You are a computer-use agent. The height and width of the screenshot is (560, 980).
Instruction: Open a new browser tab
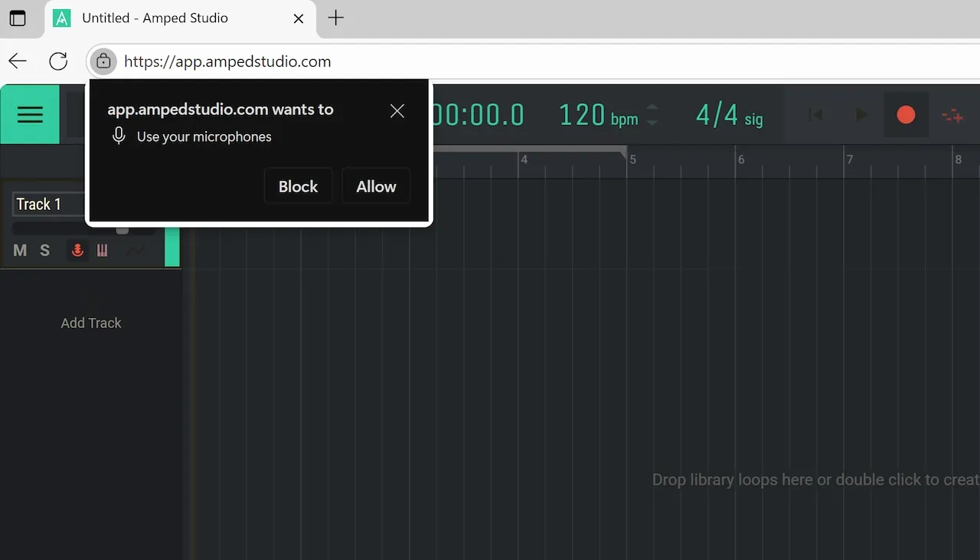click(335, 18)
